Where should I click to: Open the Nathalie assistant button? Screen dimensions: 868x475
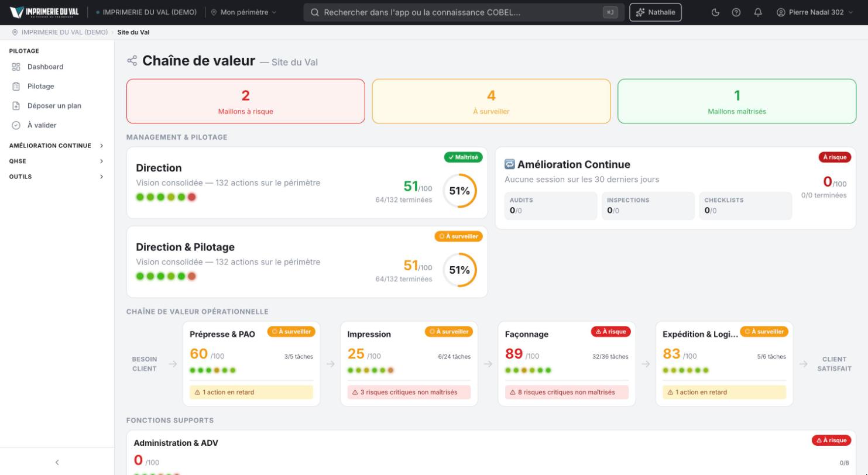656,12
